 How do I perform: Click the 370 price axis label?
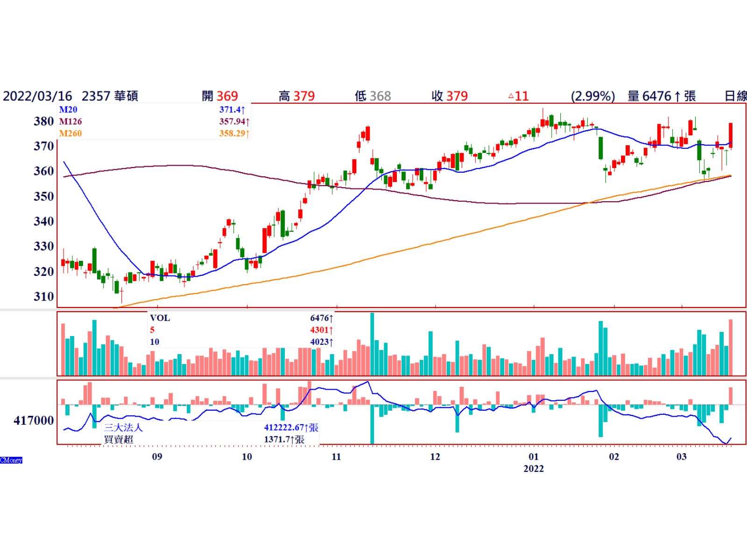click(x=44, y=146)
